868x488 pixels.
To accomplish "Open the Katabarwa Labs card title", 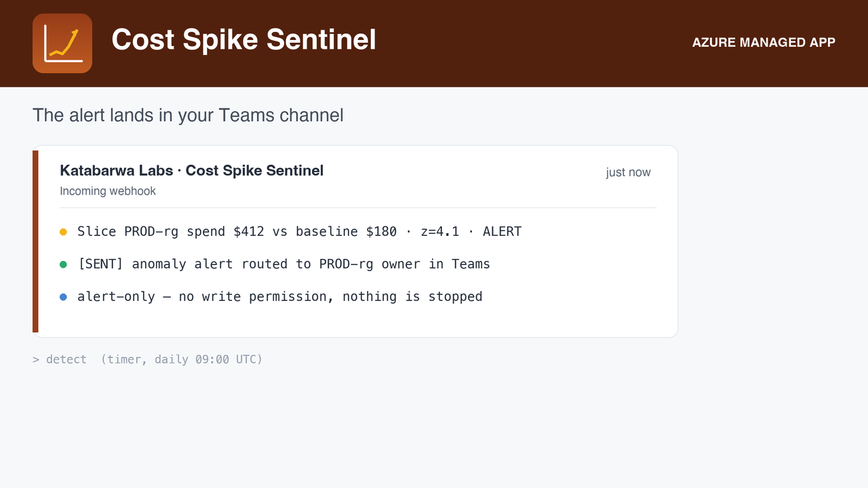I will coord(192,171).
